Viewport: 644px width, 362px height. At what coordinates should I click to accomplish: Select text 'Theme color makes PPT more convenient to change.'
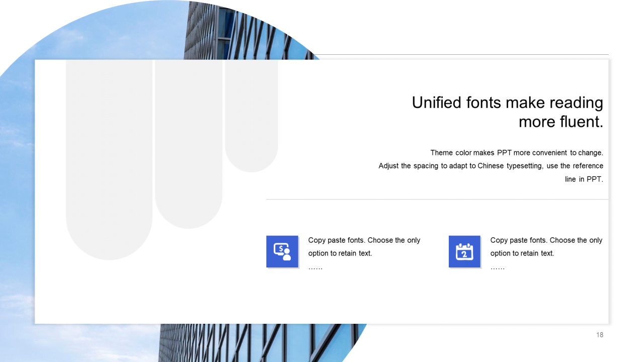[x=517, y=152]
